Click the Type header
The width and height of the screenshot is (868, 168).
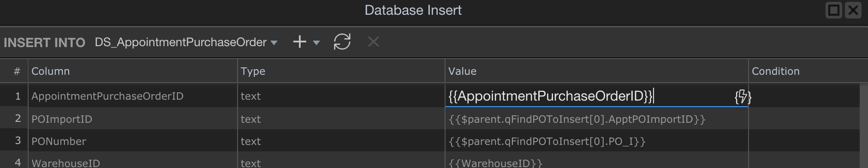[x=341, y=71]
